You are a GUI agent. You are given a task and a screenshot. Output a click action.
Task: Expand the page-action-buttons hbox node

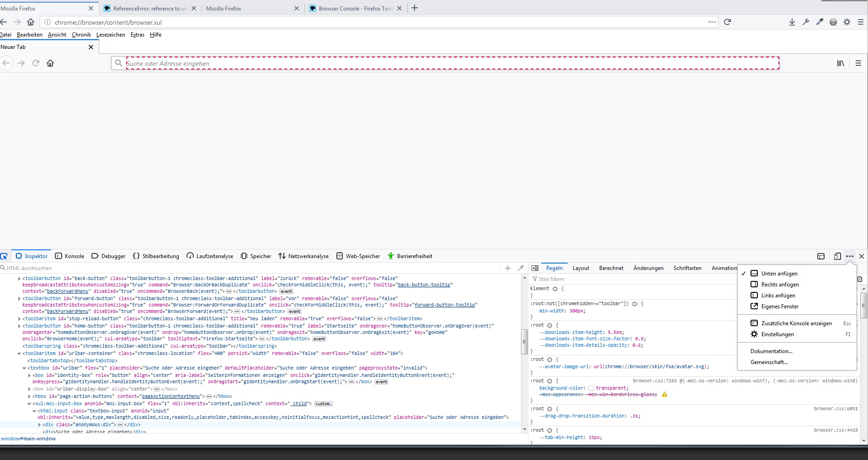click(x=29, y=397)
